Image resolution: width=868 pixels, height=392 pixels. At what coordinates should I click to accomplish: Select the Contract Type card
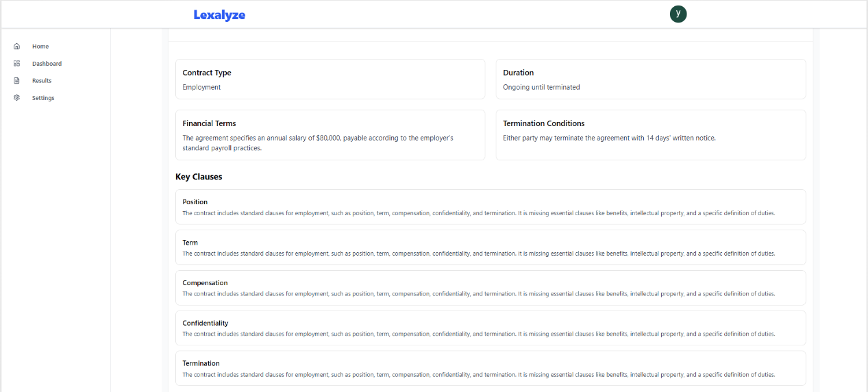330,79
